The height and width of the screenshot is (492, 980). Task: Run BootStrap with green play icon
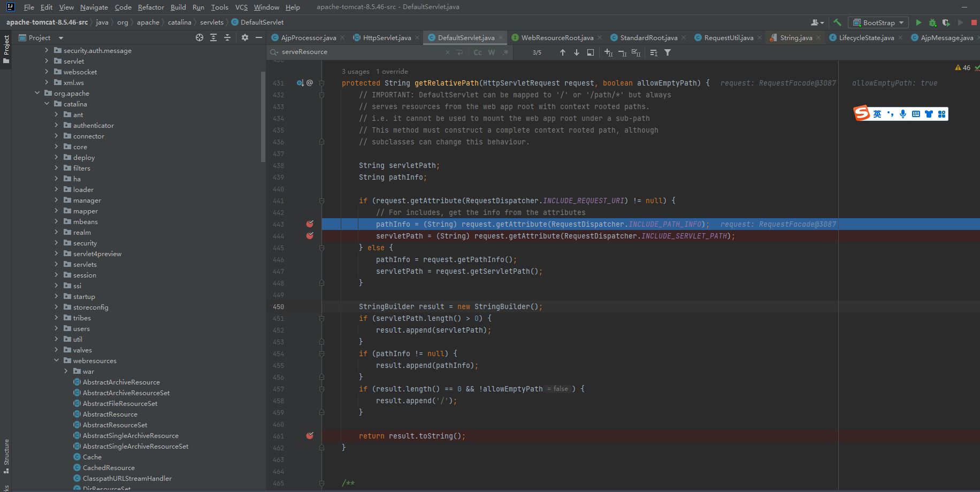918,22
